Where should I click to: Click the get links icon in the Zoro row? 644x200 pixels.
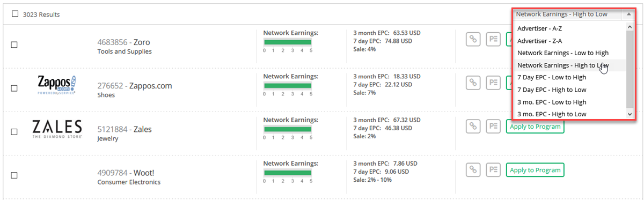473,39
